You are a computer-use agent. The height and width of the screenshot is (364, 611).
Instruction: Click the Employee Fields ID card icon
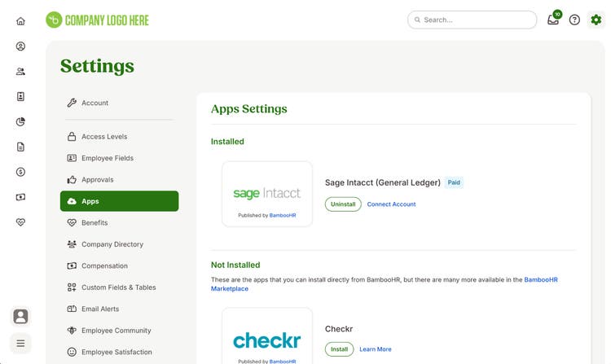[72, 158]
